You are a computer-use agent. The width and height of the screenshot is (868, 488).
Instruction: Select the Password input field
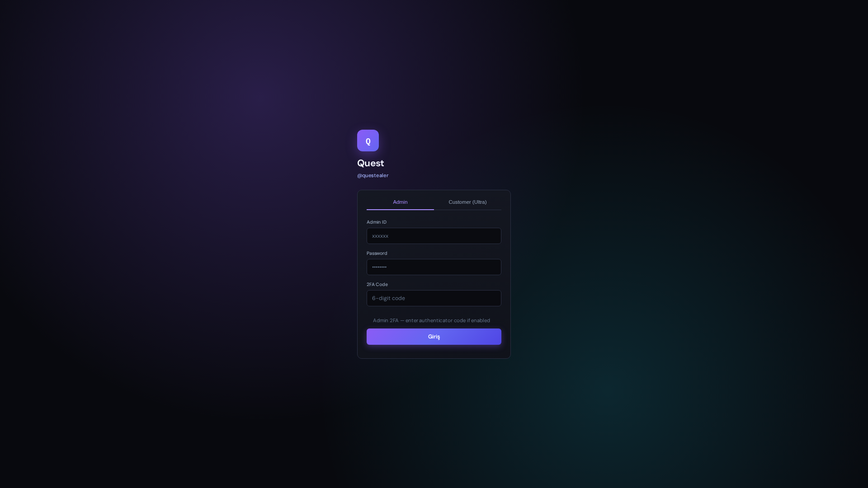434,267
